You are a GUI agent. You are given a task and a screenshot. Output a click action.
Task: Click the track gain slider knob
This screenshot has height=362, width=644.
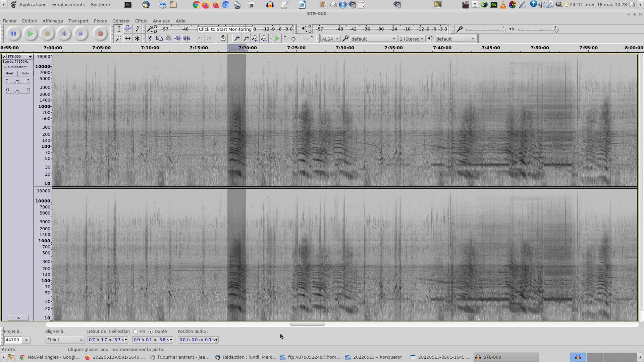[17, 82]
